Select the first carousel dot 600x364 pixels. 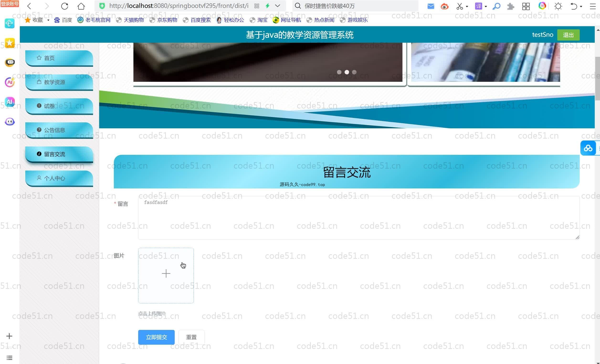tap(339, 72)
